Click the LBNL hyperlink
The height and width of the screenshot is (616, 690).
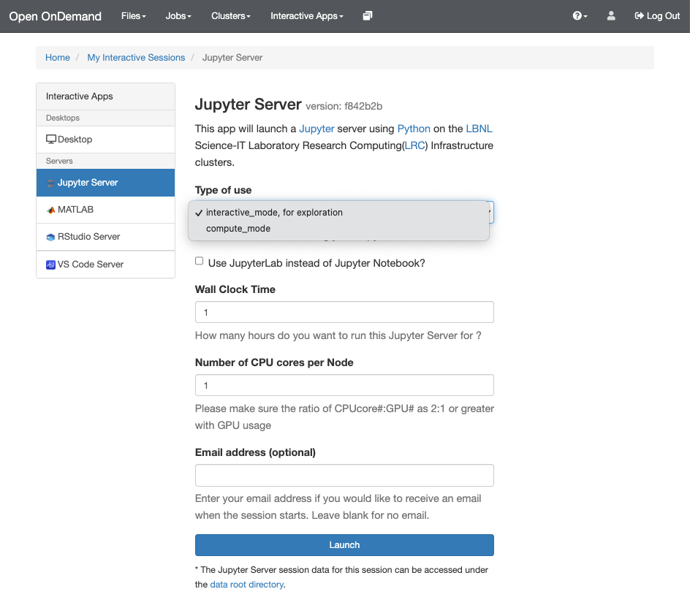(x=479, y=128)
